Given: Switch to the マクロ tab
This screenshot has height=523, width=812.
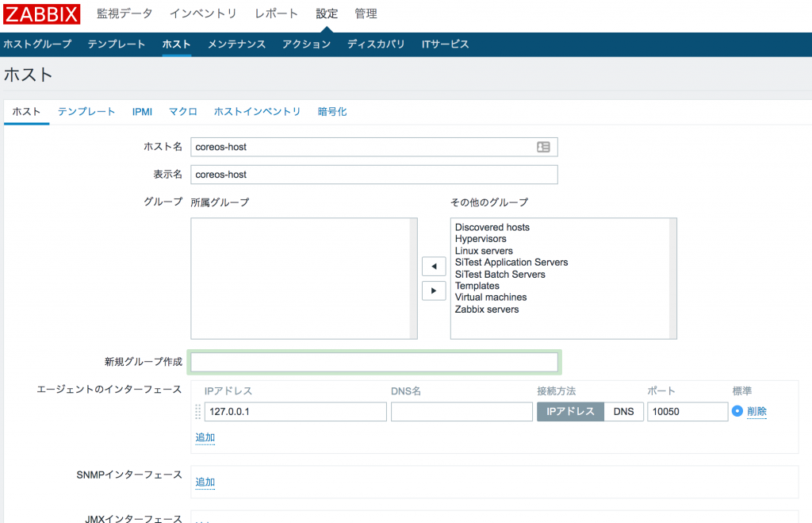Looking at the screenshot, I should coord(183,112).
